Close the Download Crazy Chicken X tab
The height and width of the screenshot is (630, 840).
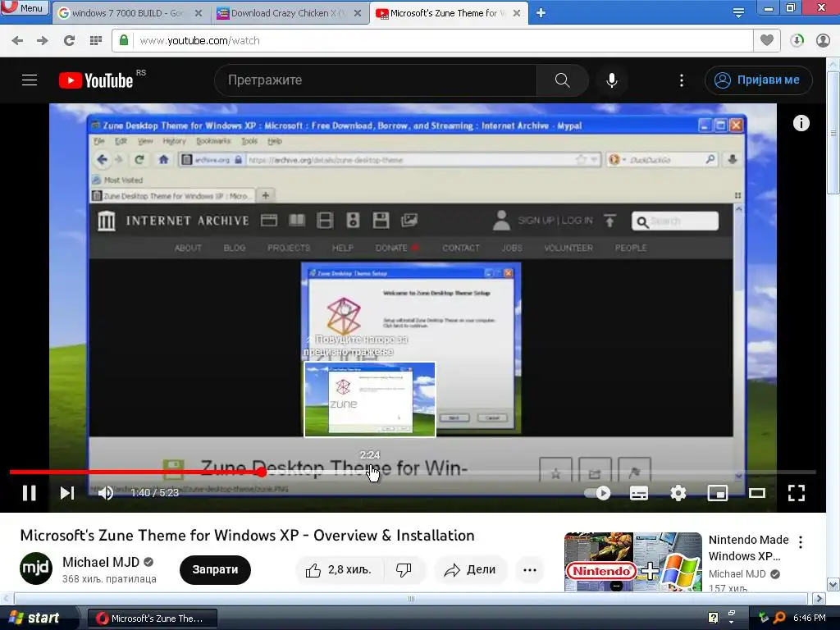(358, 13)
